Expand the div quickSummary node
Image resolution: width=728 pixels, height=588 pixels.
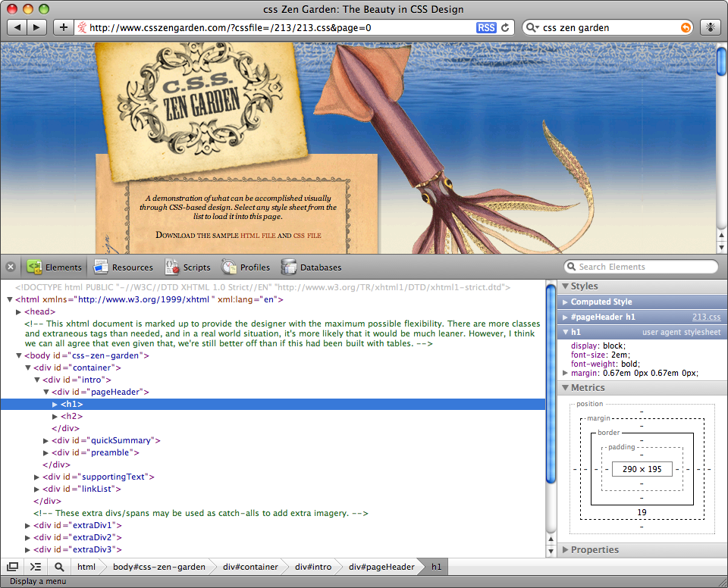point(45,440)
